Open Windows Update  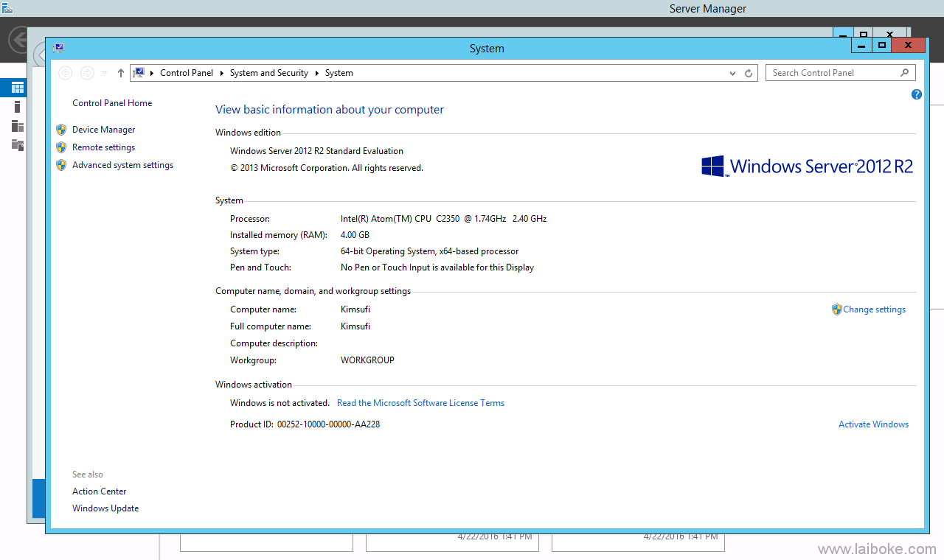(105, 508)
